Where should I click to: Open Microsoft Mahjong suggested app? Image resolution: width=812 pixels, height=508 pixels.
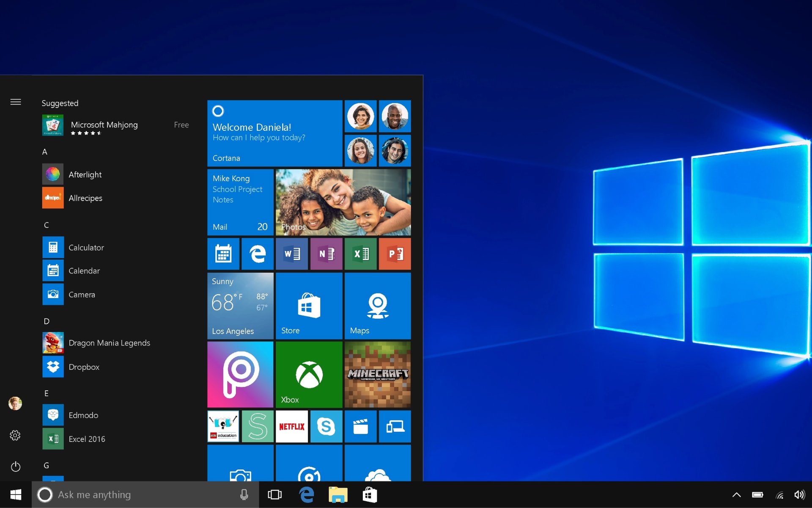pos(115,125)
